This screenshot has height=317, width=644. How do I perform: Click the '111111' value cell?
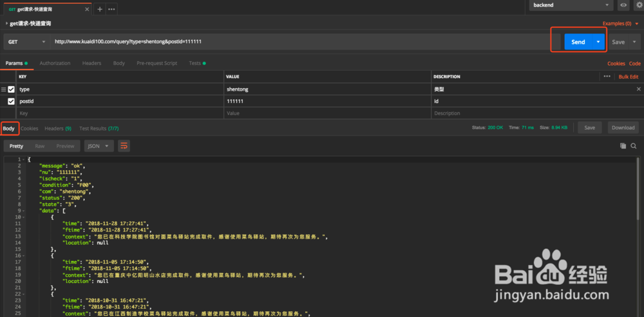[328, 102]
